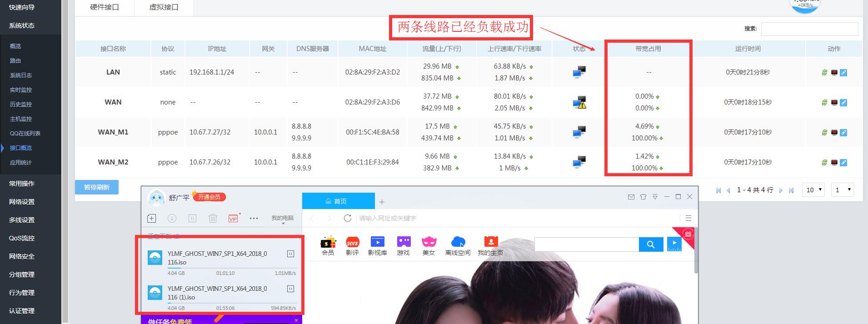Open the mail icon in Xunlei title bar
868x324 pixels.
point(631,197)
